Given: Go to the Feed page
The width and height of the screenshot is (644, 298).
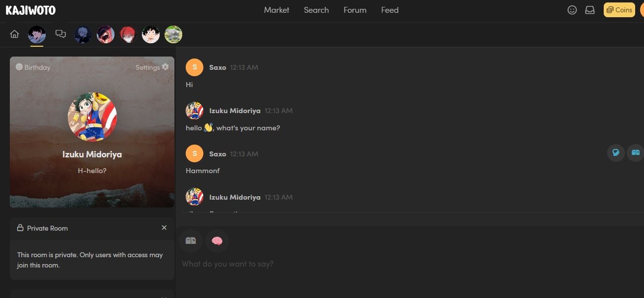Looking at the screenshot, I should 390,10.
